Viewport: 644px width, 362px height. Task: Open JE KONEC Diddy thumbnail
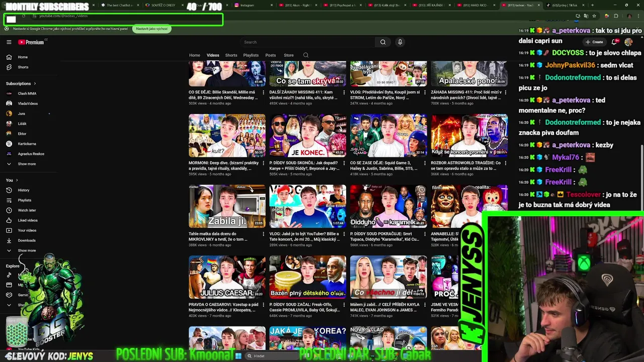point(307,136)
